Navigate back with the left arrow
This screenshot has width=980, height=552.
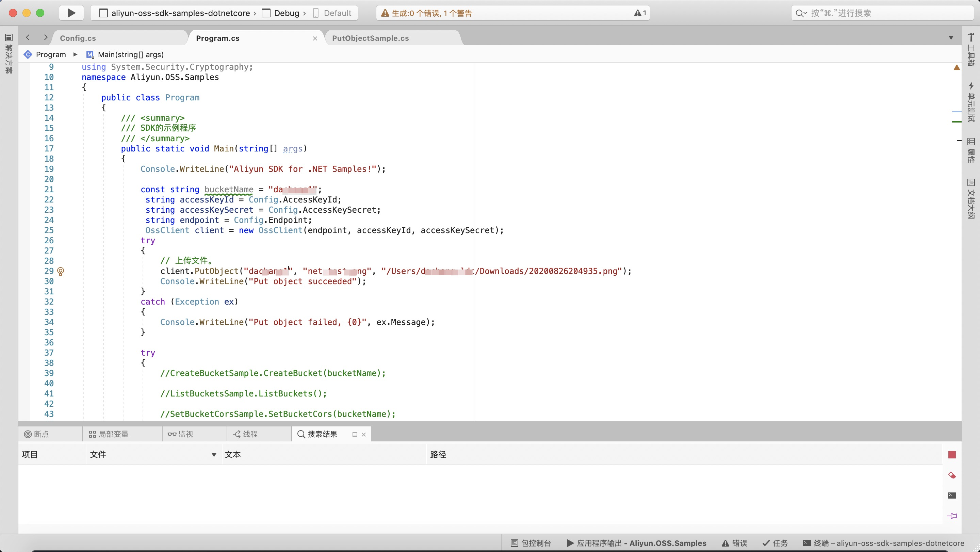[x=28, y=37]
